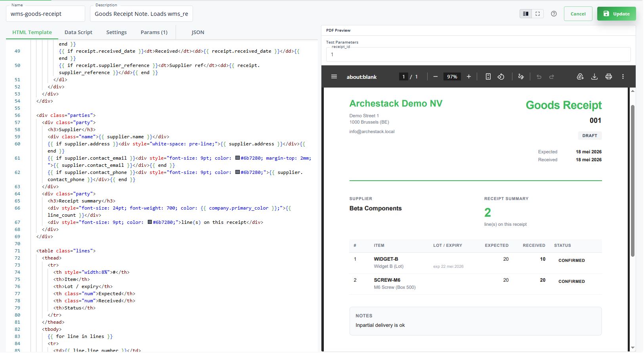The image size is (644, 353).
Task: Click the CONFIRMED status for SCREW-M6
Action: (571, 281)
